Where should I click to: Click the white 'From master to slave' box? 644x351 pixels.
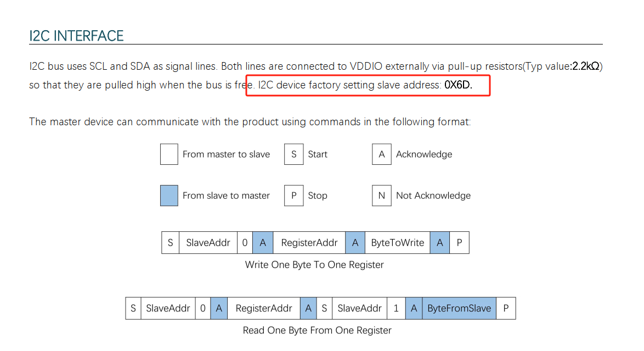coord(169,154)
